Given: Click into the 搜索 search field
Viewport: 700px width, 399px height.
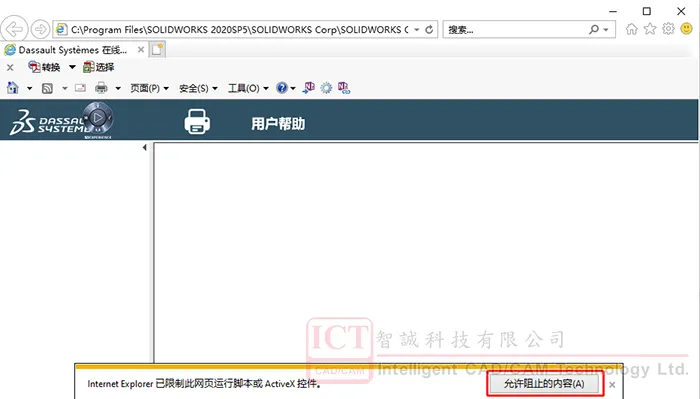Looking at the screenshot, I should (x=518, y=29).
